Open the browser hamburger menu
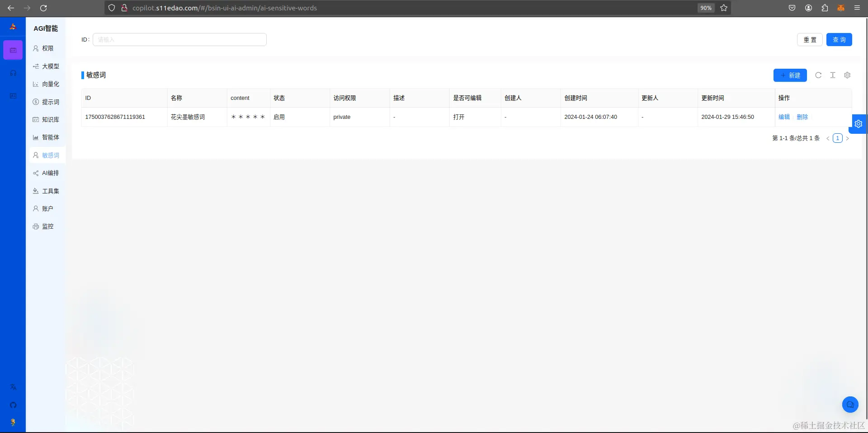Image resolution: width=868 pixels, height=433 pixels. tap(857, 8)
